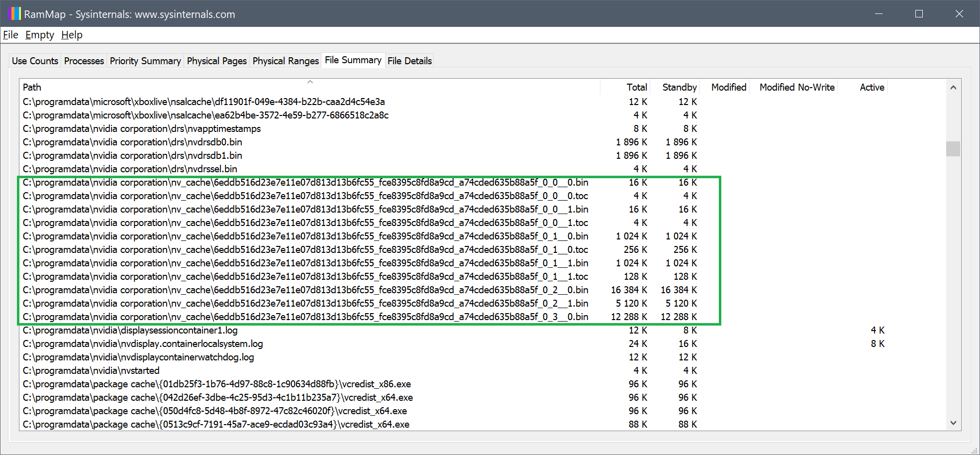Image resolution: width=980 pixels, height=455 pixels.
Task: Click the 16 384 K Total value
Action: point(629,290)
